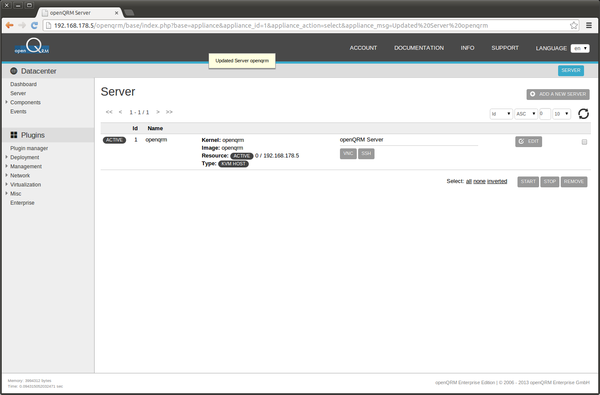Open the rows-per-page 10 dropdown

[x=561, y=114]
